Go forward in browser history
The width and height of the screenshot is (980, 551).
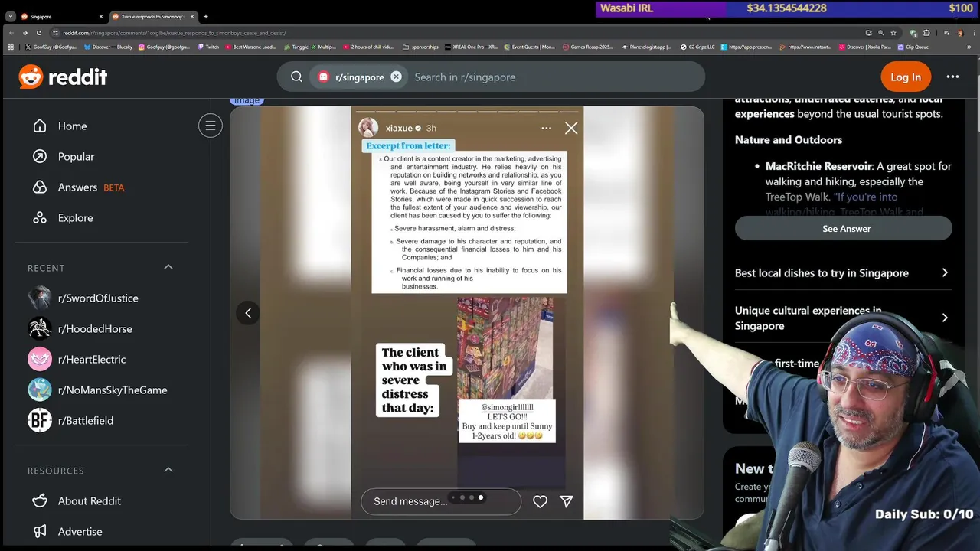click(x=24, y=33)
